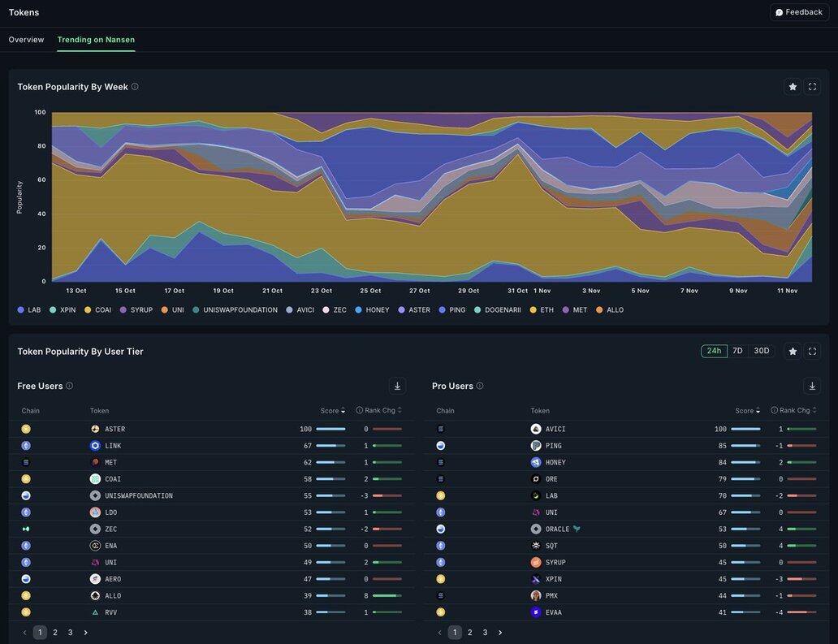
Task: Switch to the Overview tab
Action: [26, 40]
